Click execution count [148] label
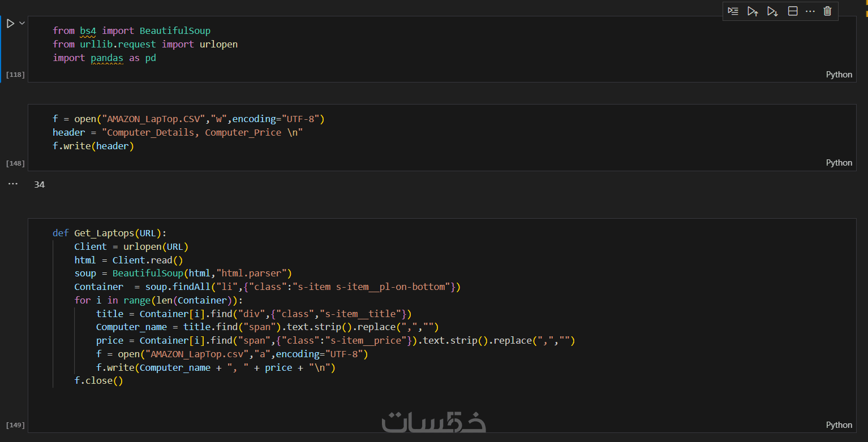 pyautogui.click(x=15, y=163)
